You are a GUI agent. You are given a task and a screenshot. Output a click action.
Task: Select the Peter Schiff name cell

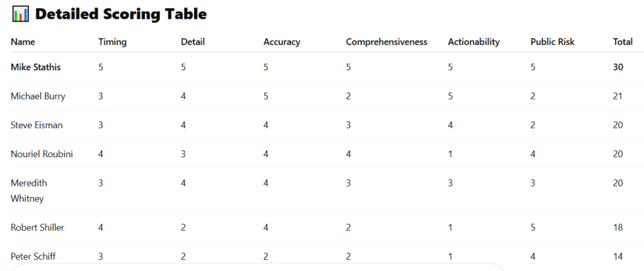[x=33, y=256]
